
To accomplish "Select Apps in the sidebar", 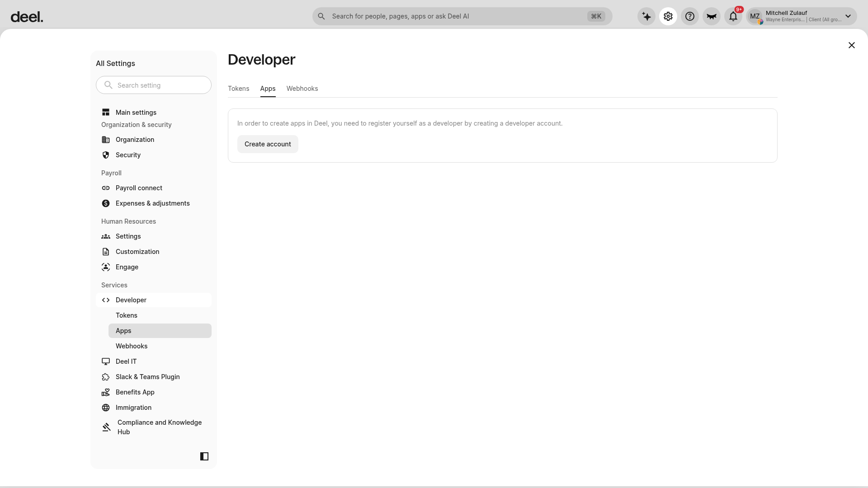I will pos(160,331).
